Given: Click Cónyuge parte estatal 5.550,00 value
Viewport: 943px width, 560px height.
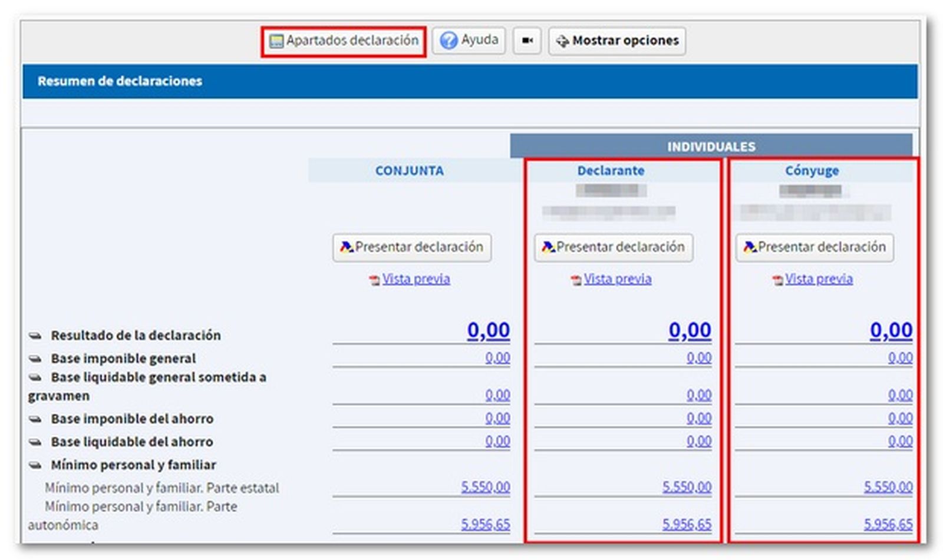Looking at the screenshot, I should click(x=889, y=487).
